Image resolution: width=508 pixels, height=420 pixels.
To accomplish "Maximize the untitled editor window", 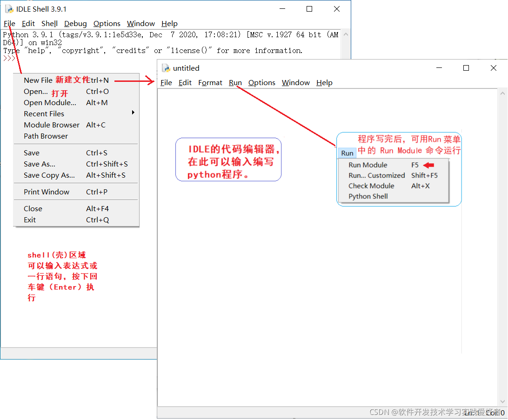I will 466,68.
